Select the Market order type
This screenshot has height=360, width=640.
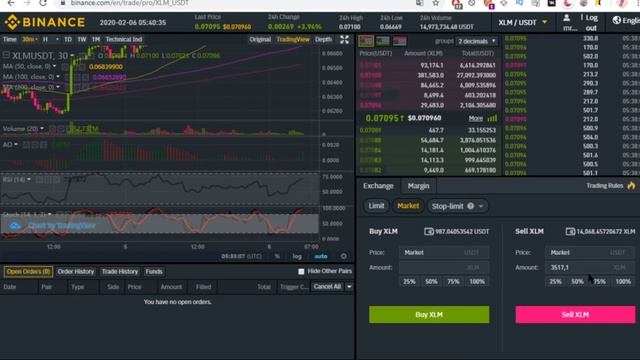pyautogui.click(x=408, y=206)
